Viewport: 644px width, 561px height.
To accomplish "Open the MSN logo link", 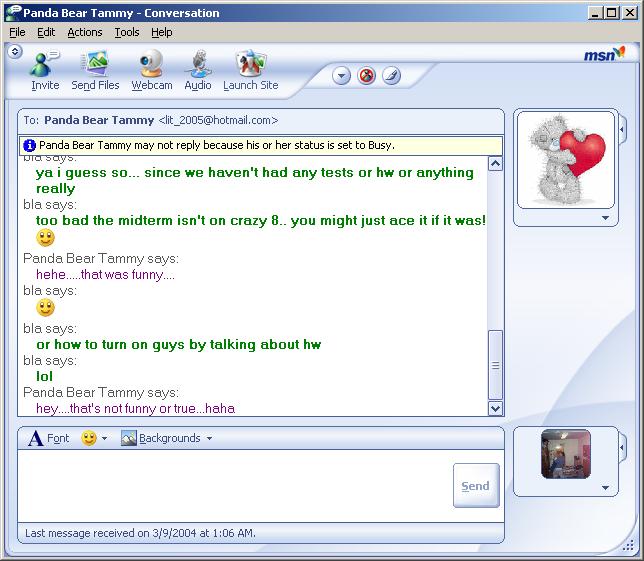I will click(x=604, y=54).
